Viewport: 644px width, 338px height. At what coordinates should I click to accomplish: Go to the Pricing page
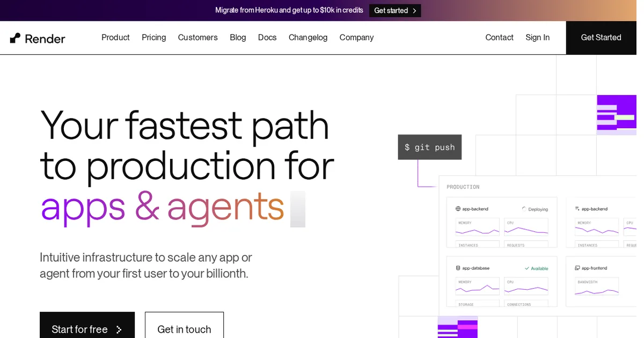coord(154,38)
